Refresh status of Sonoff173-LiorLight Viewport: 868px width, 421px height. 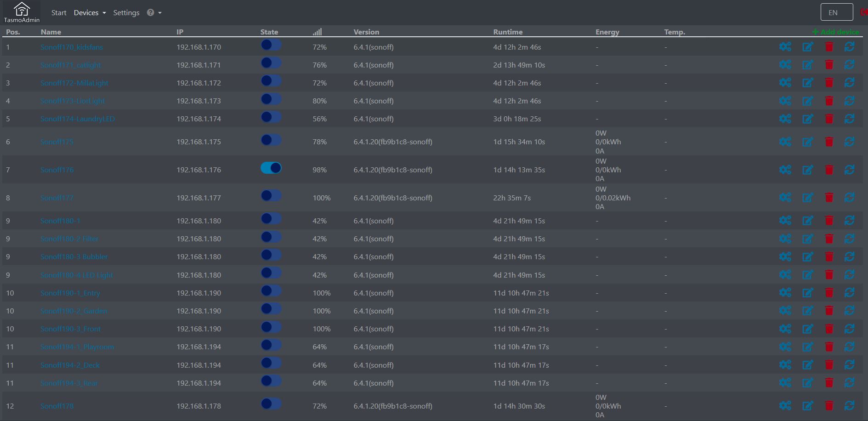(849, 101)
